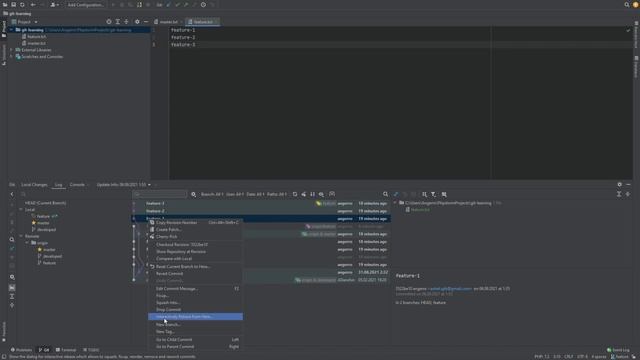Click email link in commit details
Screen dimensions: 640x360
451,289
